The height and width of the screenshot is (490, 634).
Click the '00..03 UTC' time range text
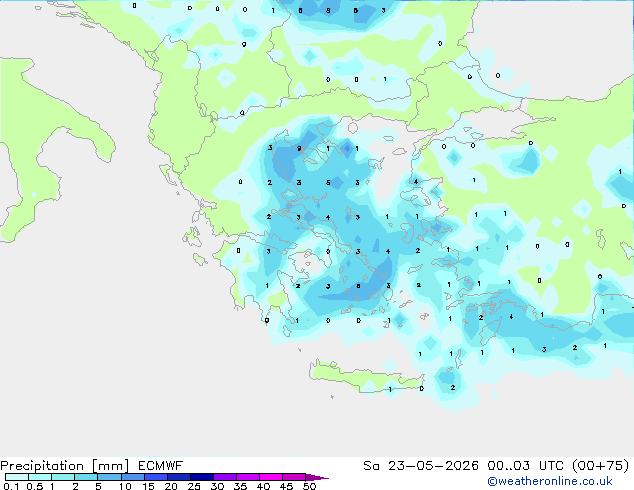(x=525, y=466)
